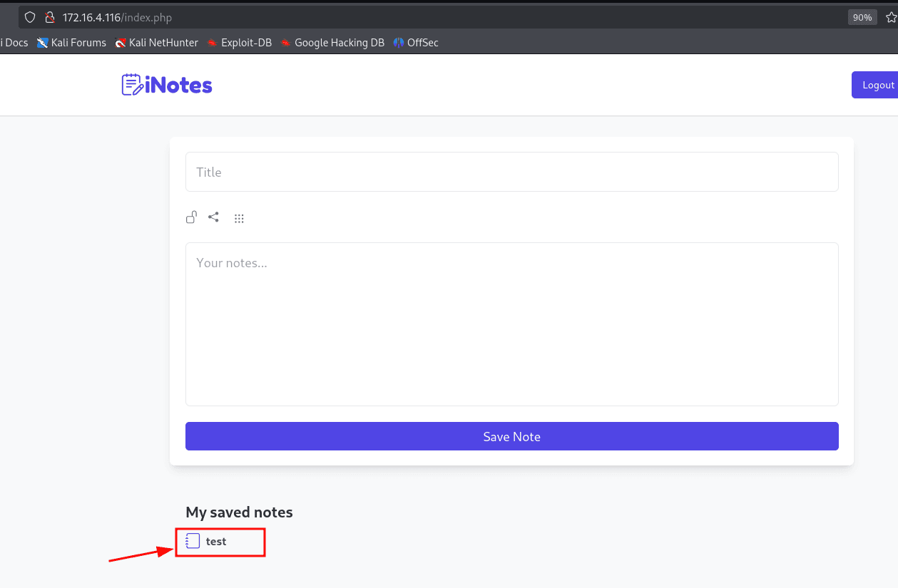
Task: Click the insecure connection padlock in address bar
Action: click(49, 17)
